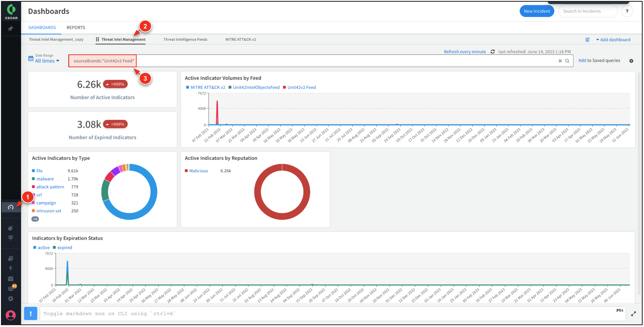The width and height of the screenshot is (644, 327).
Task: Click the New Incident button
Action: pos(537,11)
